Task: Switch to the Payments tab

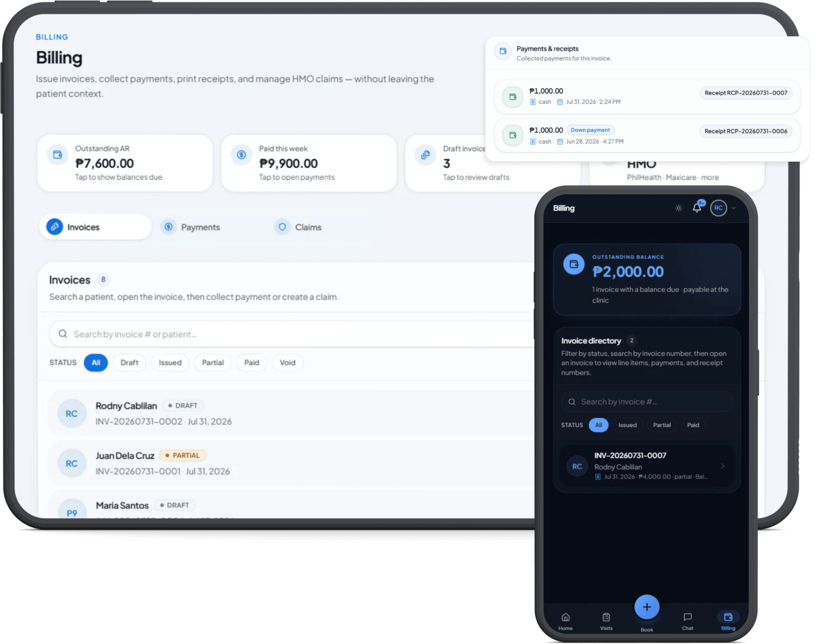Action: tap(192, 227)
